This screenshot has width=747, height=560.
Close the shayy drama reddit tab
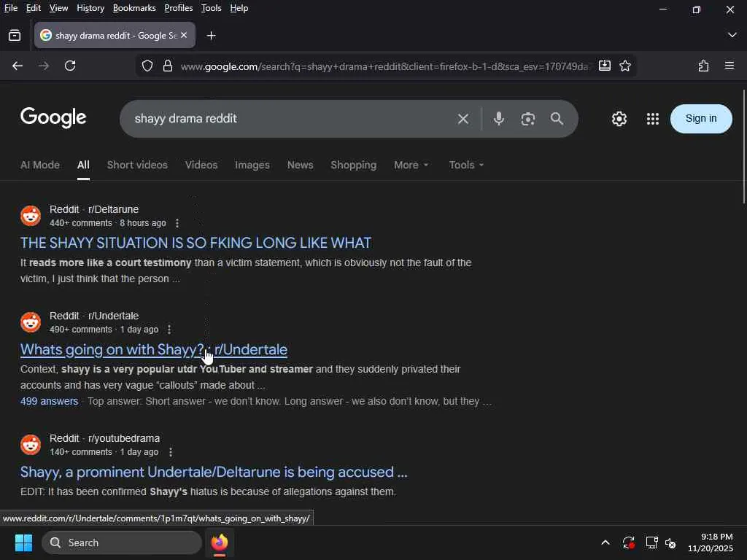184,35
